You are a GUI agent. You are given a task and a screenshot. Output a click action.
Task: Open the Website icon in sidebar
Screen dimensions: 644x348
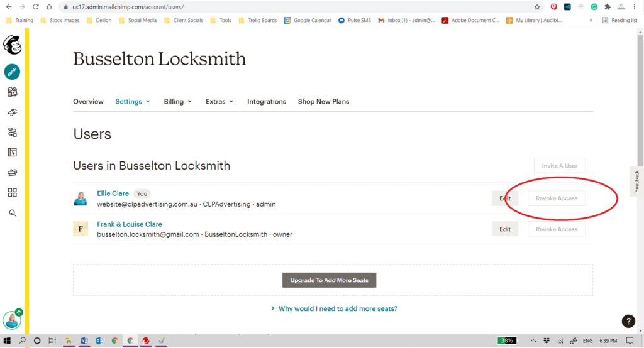(13, 152)
